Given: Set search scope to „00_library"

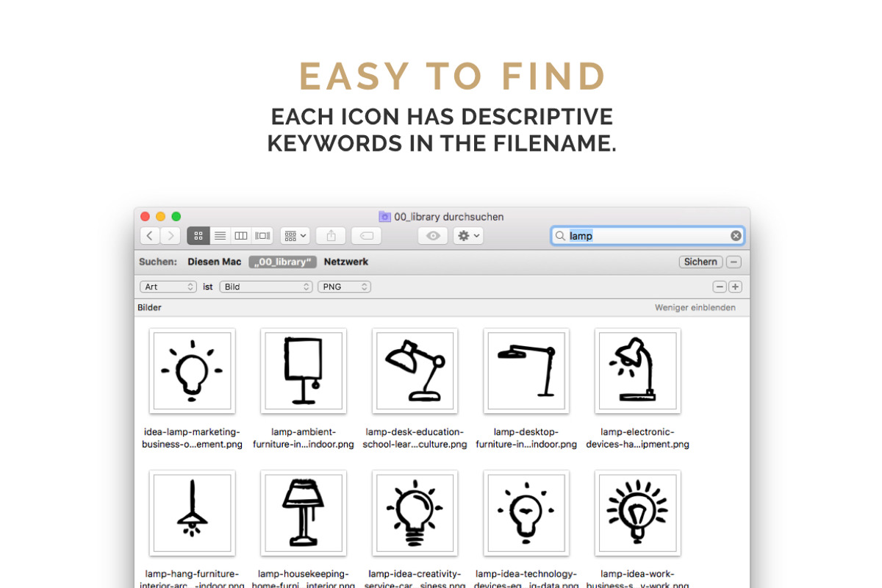Looking at the screenshot, I should (283, 262).
